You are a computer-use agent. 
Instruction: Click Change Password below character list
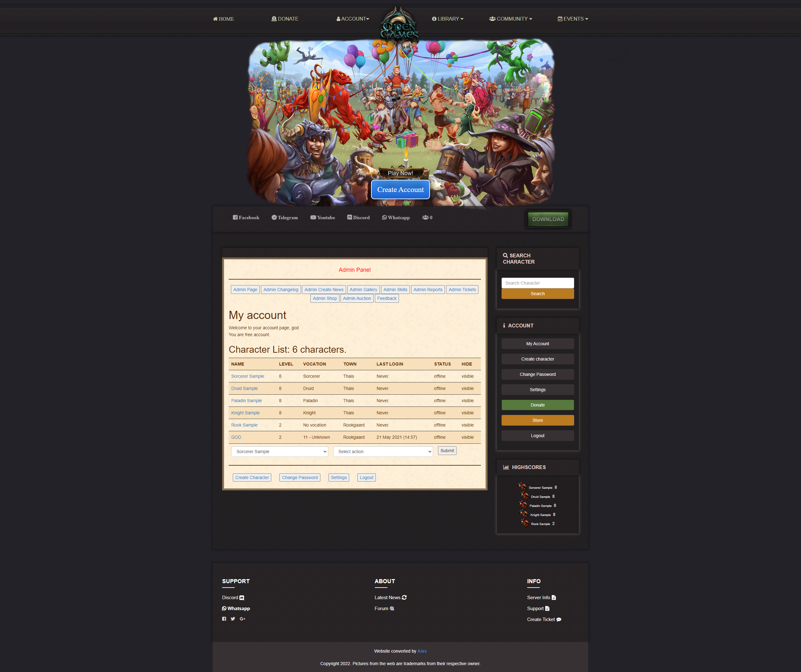pyautogui.click(x=300, y=477)
